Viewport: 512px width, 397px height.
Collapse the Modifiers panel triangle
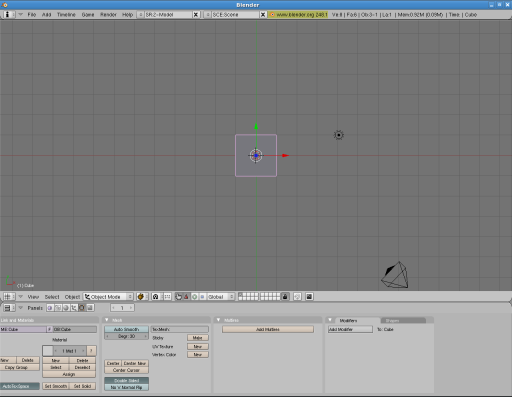click(330, 320)
